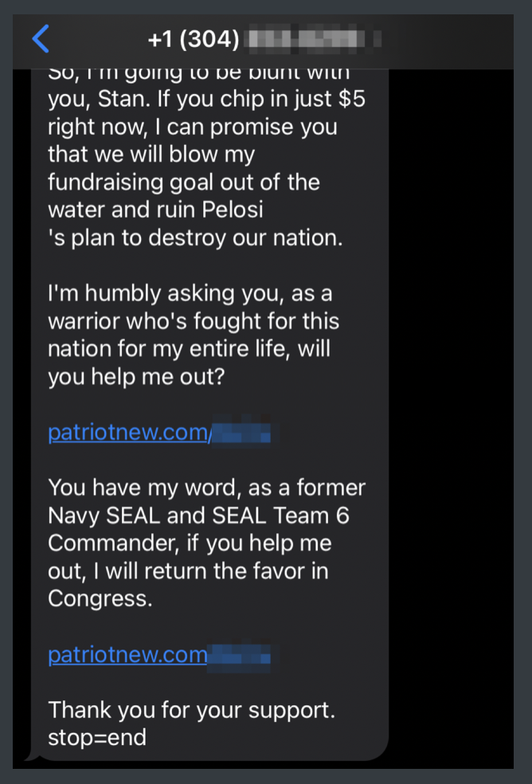
Task: Click the "I'm humbly asking you" line
Action: 190,294
